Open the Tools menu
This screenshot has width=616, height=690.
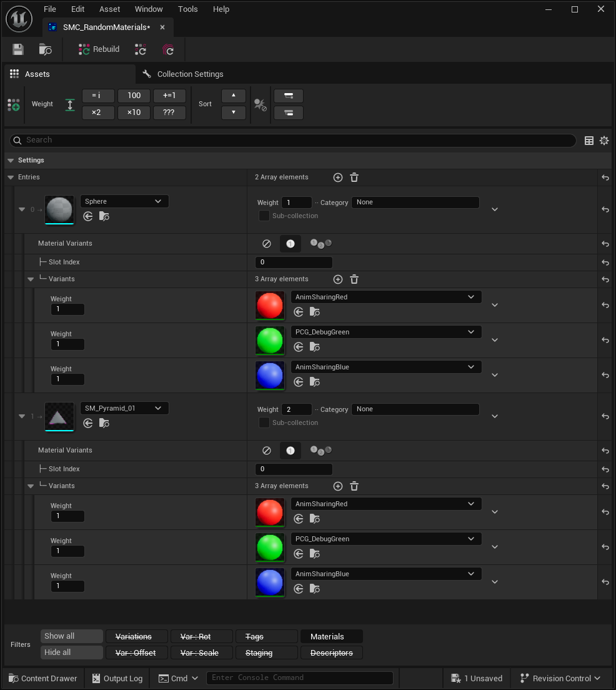[187, 9]
